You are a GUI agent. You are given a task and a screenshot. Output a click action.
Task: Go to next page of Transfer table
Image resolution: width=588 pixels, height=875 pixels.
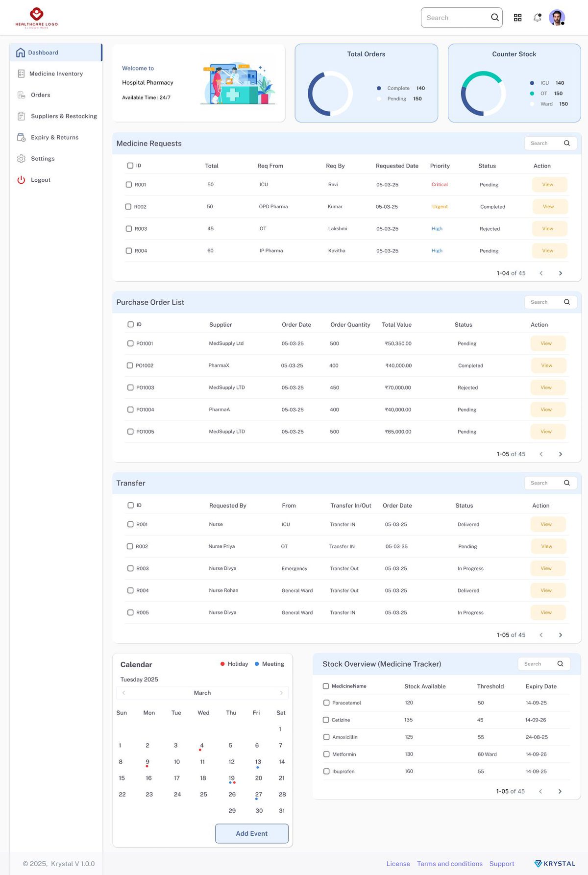coord(561,635)
